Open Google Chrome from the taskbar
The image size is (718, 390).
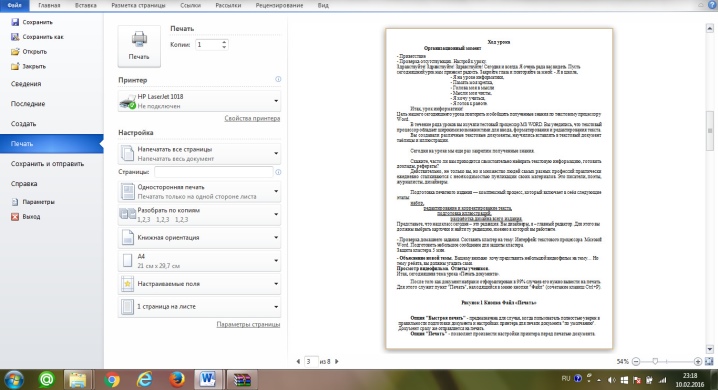click(112, 379)
